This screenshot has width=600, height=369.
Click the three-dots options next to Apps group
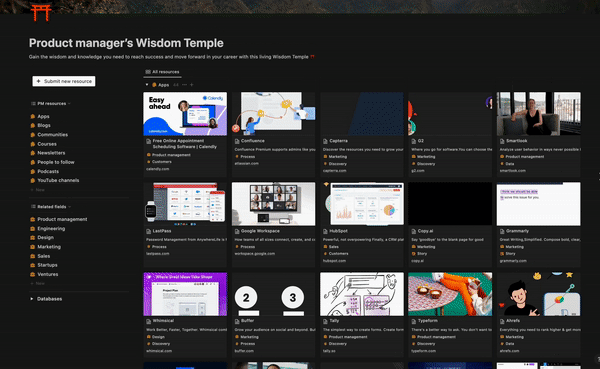click(x=184, y=85)
